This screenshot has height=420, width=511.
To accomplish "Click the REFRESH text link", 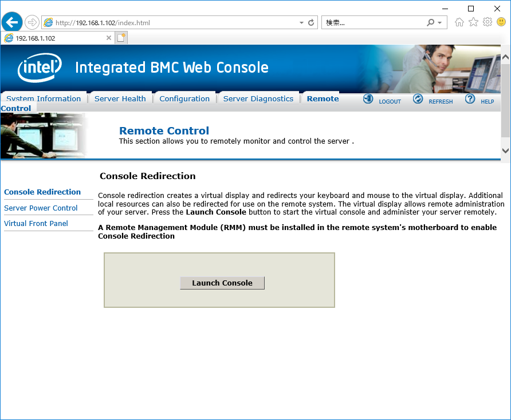I will tap(441, 102).
